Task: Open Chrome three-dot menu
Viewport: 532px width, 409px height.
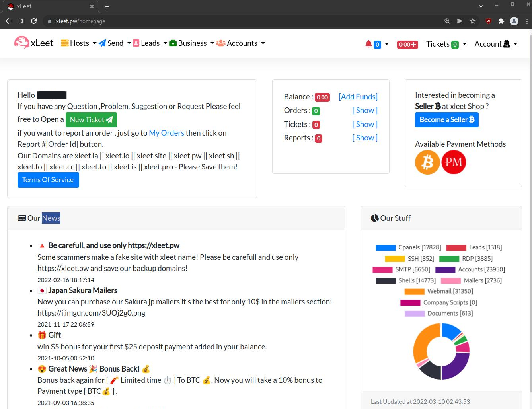Action: [x=527, y=21]
